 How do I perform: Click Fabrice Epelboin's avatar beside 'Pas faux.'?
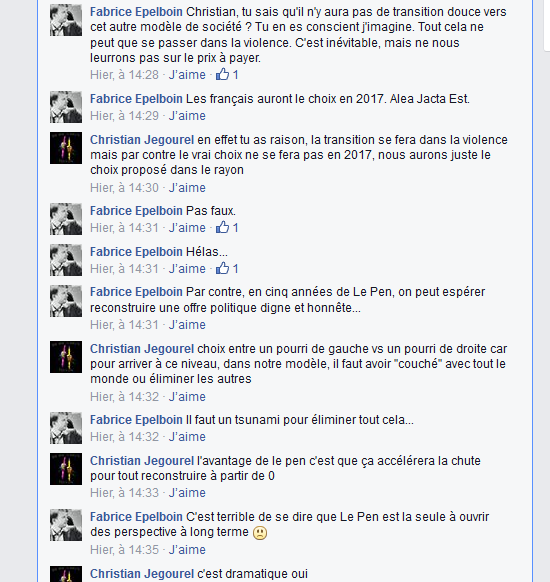coord(66,219)
